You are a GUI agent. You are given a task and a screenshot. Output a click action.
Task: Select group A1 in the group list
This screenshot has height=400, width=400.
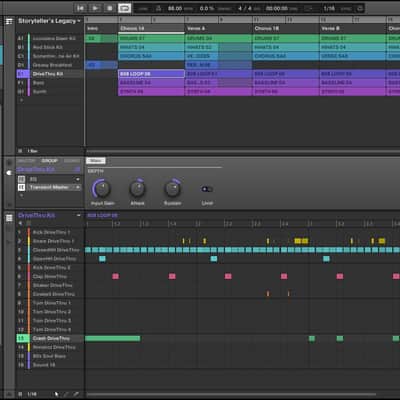(49, 38)
